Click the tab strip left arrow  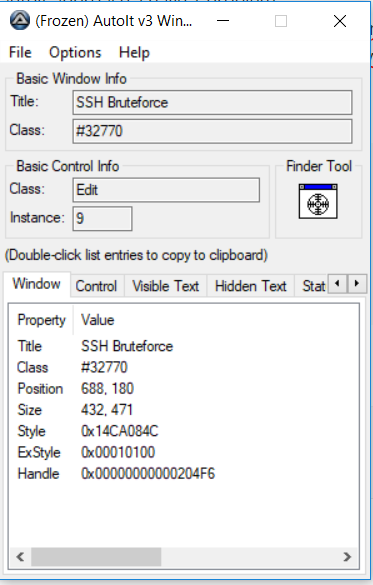click(x=338, y=284)
